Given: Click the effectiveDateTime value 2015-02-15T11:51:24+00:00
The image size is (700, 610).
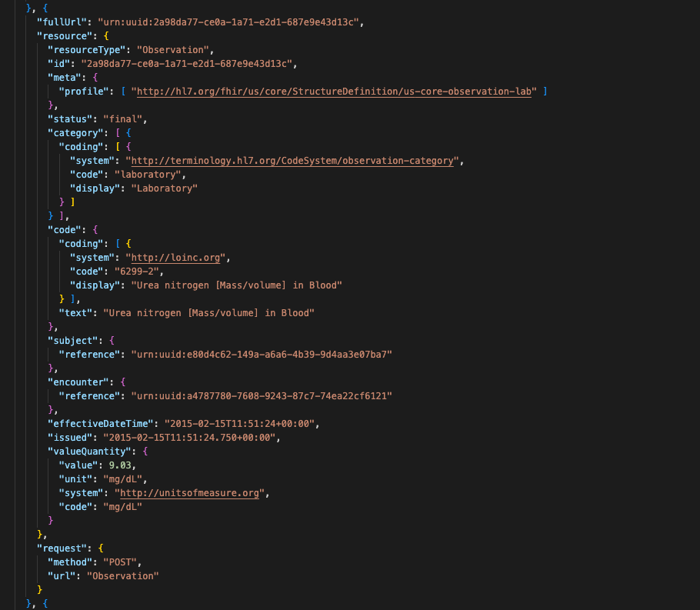Looking at the screenshot, I should point(239,424).
